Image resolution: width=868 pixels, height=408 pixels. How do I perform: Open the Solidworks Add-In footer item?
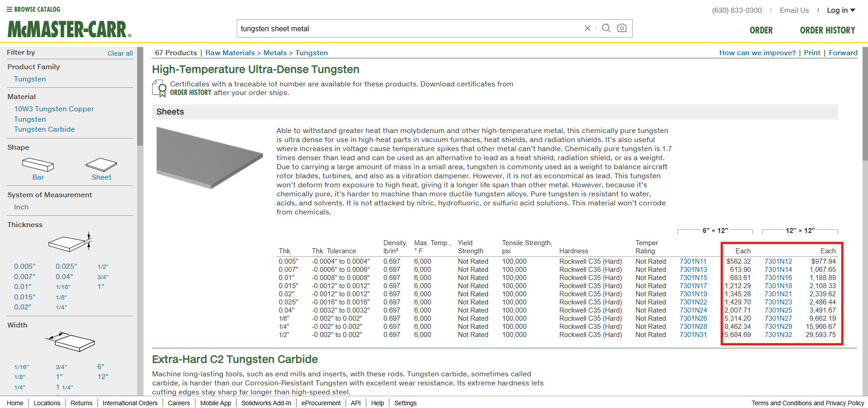tap(266, 403)
